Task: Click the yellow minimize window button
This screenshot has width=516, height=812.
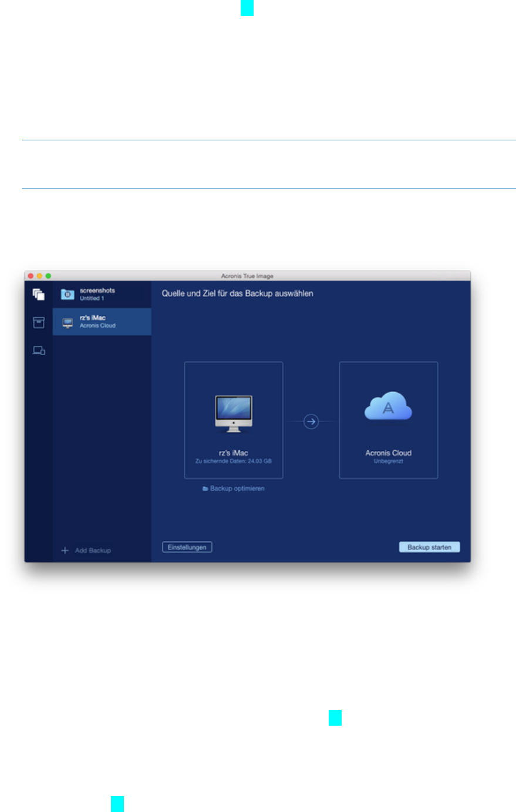Action: [39, 276]
